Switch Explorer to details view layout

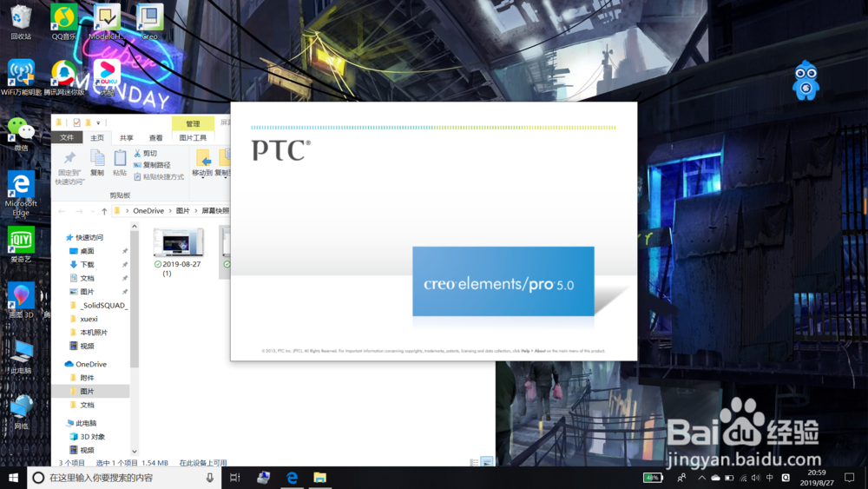[x=474, y=462]
